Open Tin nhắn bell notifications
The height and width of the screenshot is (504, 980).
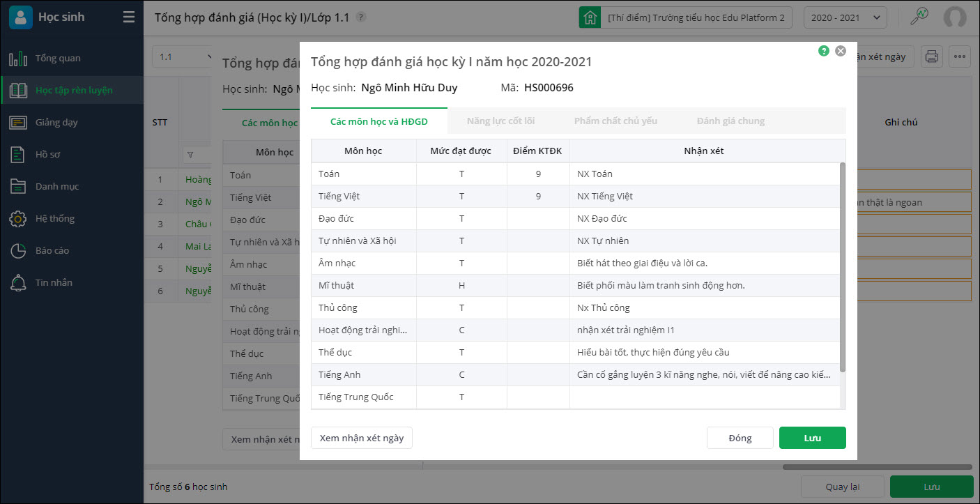(x=18, y=283)
